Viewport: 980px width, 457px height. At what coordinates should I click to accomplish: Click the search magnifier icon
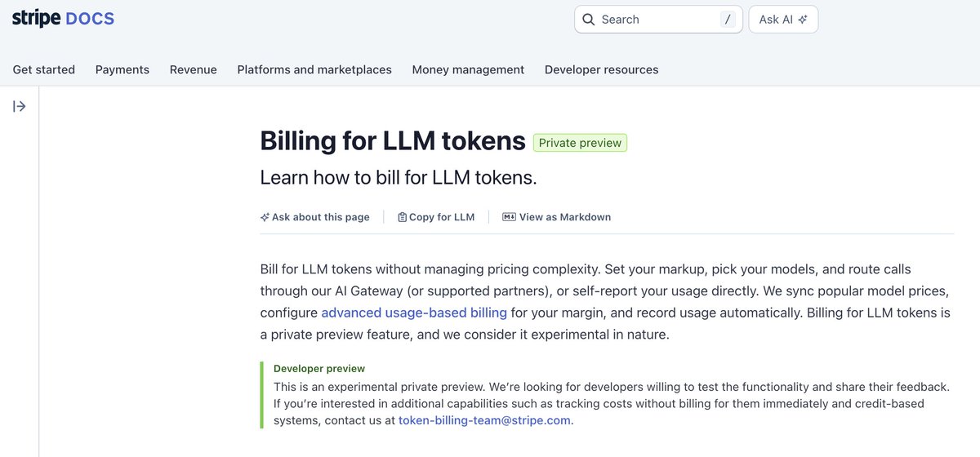(x=589, y=20)
